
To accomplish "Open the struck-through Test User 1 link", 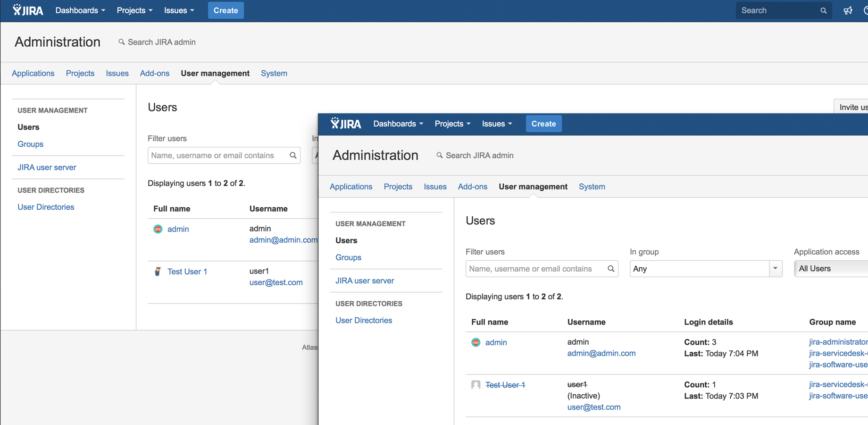I will [505, 385].
